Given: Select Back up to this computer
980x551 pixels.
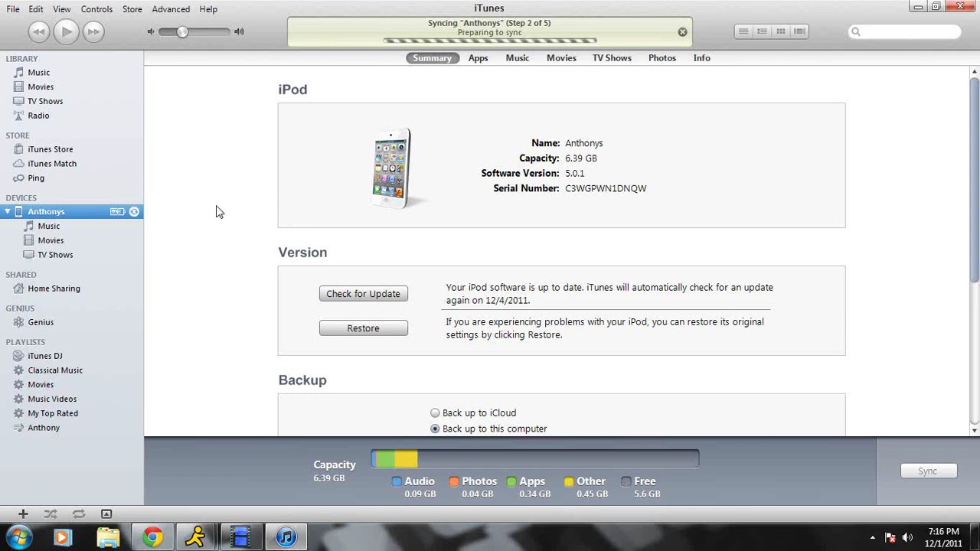Looking at the screenshot, I should click(435, 429).
